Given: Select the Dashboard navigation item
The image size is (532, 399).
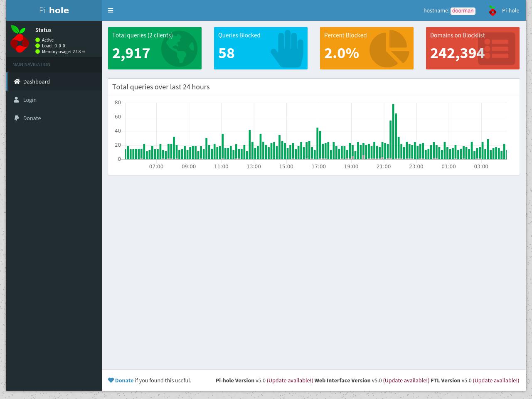Looking at the screenshot, I should pos(54,81).
